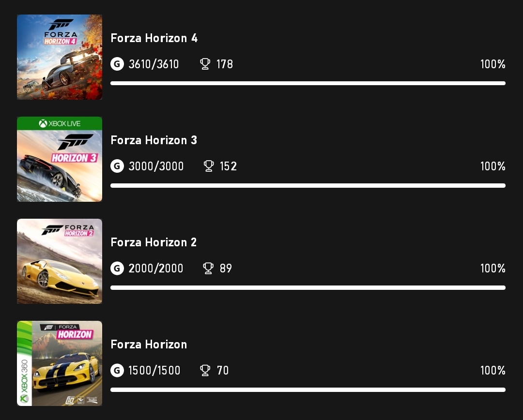Click the Forza Horizon 4 box art thumbnail

[59, 57]
